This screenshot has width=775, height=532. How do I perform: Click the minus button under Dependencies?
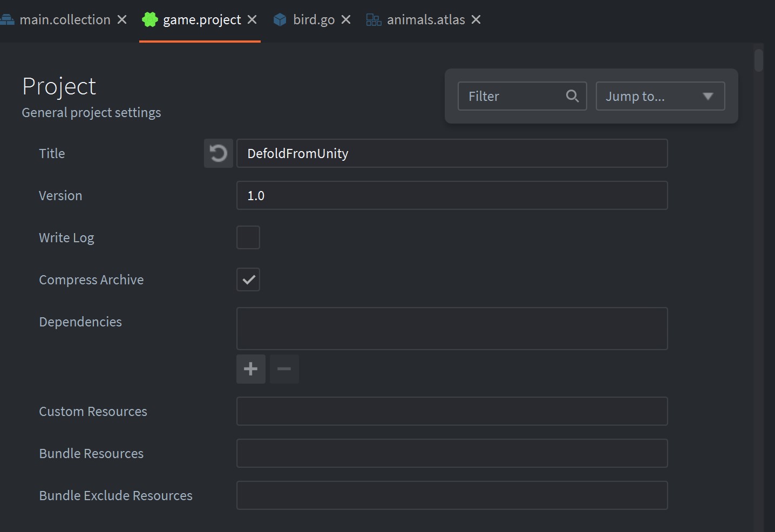point(284,369)
